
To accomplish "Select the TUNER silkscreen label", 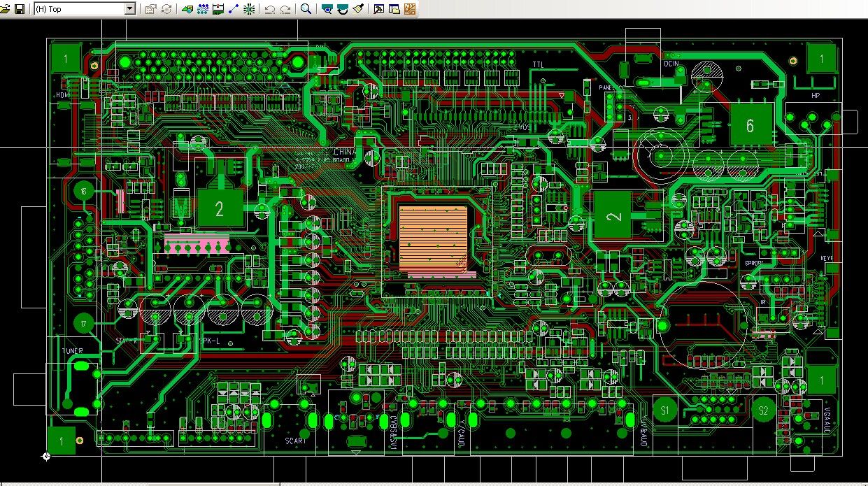I will pos(73,351).
